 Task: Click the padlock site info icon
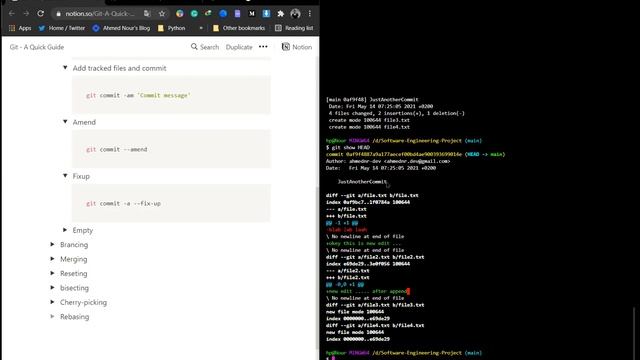click(58, 14)
